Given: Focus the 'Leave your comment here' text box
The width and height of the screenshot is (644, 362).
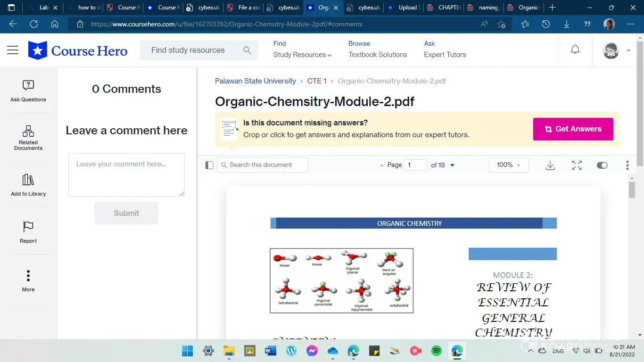Looking at the screenshot, I should 126,174.
